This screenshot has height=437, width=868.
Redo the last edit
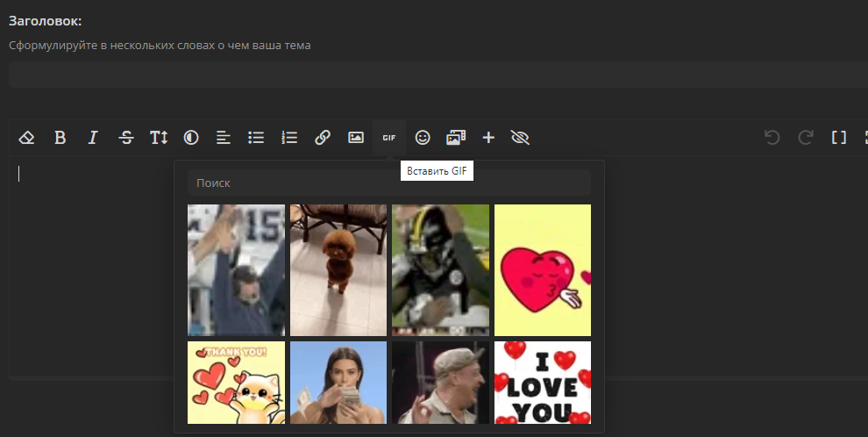coord(806,138)
